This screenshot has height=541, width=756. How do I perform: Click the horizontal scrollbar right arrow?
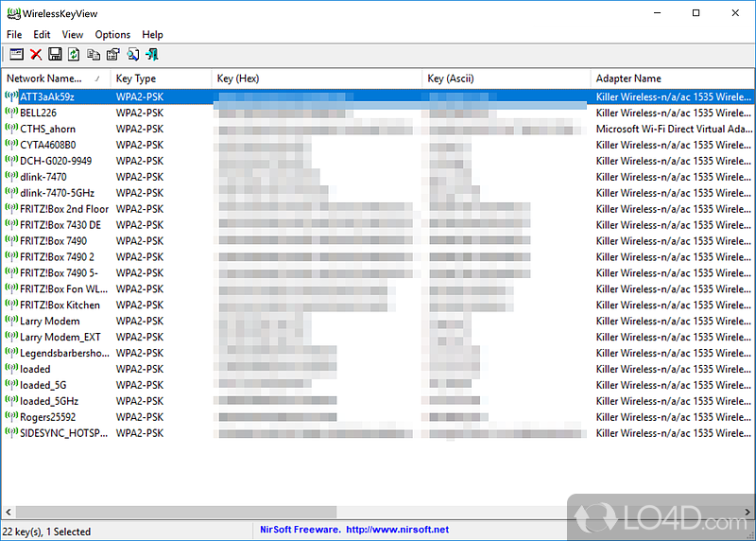(x=747, y=512)
